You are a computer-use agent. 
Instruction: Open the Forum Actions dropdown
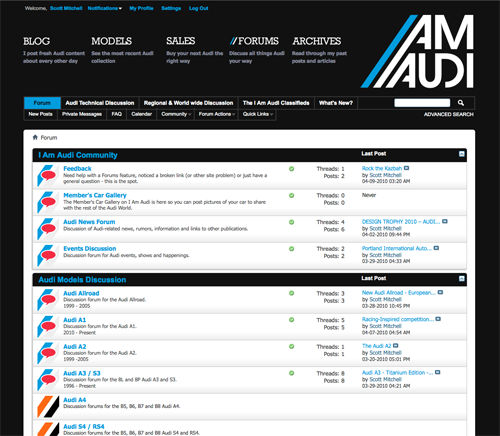point(217,114)
